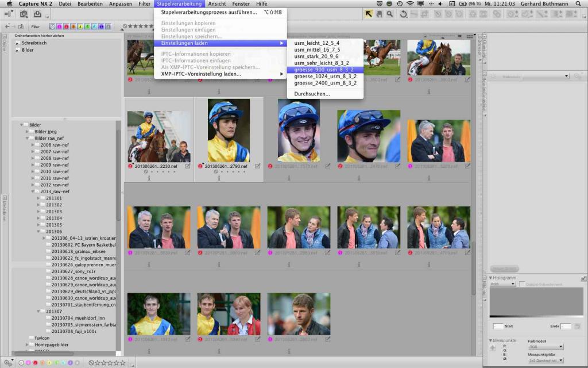This screenshot has height=368, width=588.
Task: Choose groesse_900_usm_8_3_2 setting
Action: [325, 70]
